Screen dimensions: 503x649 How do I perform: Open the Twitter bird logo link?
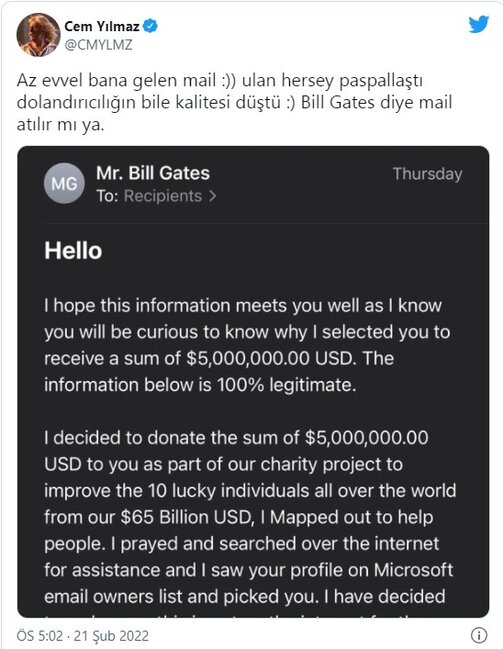[x=478, y=24]
